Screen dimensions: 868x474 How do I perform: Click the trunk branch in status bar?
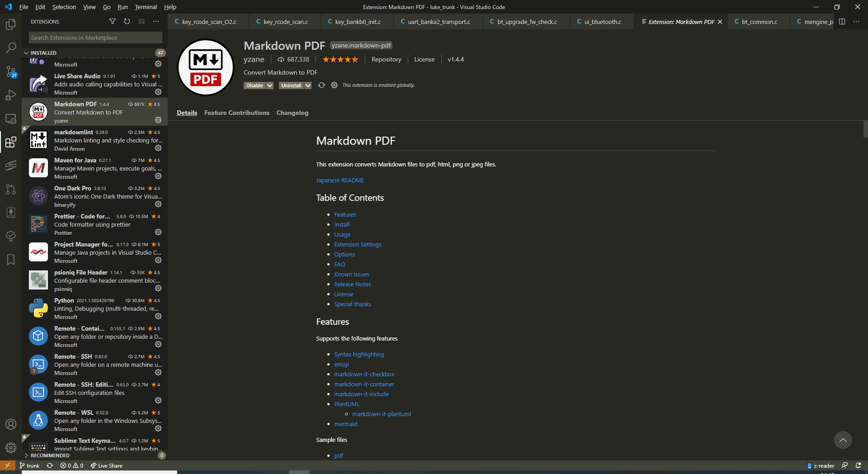(x=29, y=465)
